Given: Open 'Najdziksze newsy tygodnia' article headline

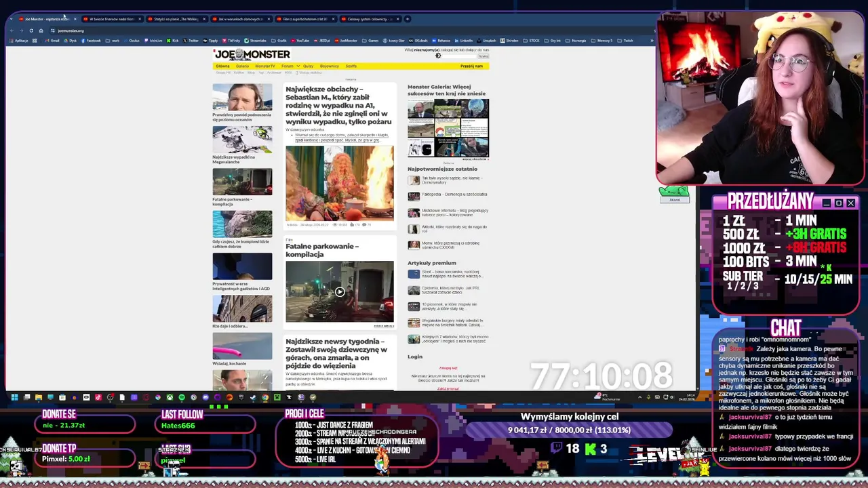Looking at the screenshot, I should pos(336,352).
